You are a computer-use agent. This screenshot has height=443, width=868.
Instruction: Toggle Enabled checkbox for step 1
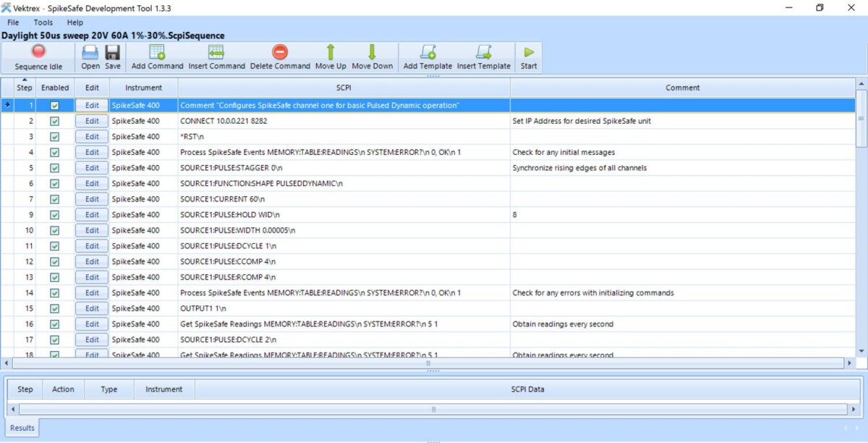point(55,106)
